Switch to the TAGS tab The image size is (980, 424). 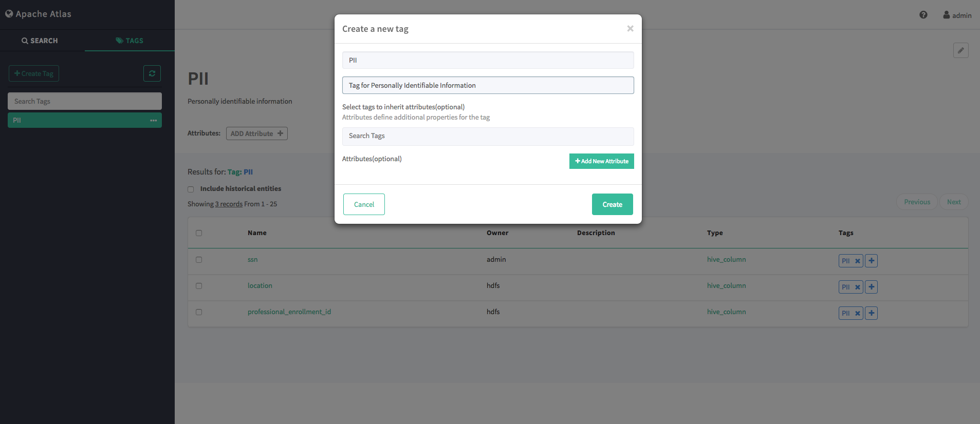click(x=129, y=40)
